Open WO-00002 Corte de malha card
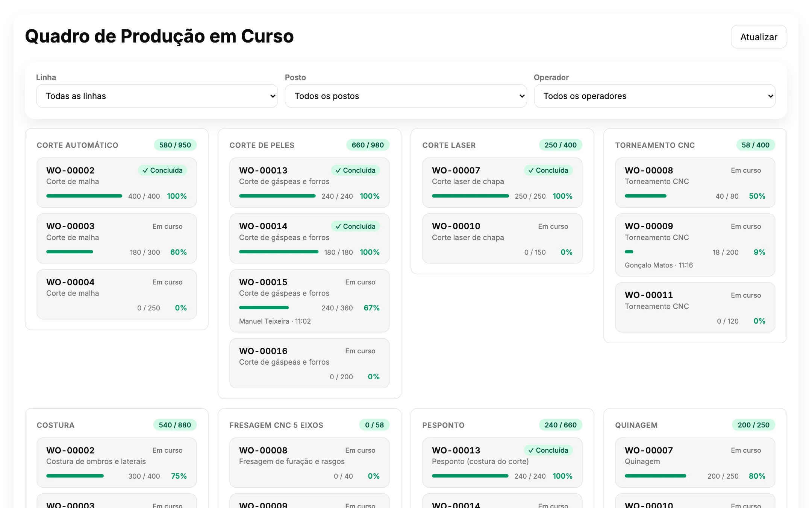This screenshot has height=508, width=812. pos(117,183)
